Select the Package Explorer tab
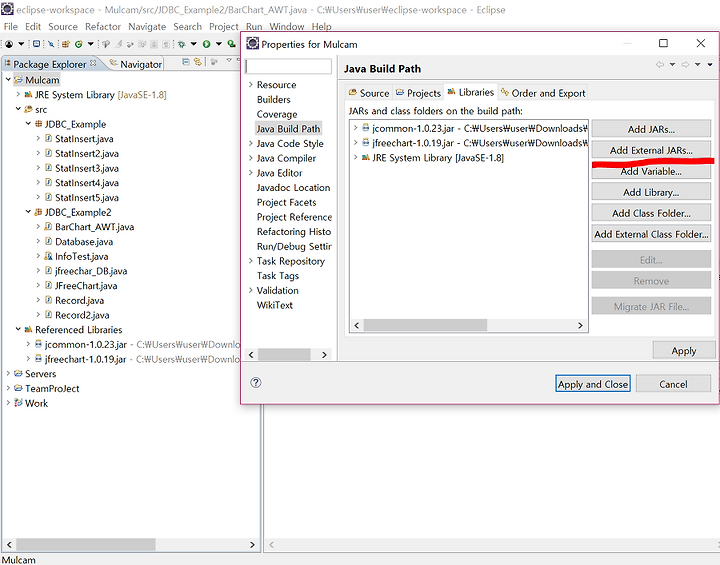Viewport: 720px width, 565px height. 50,64
